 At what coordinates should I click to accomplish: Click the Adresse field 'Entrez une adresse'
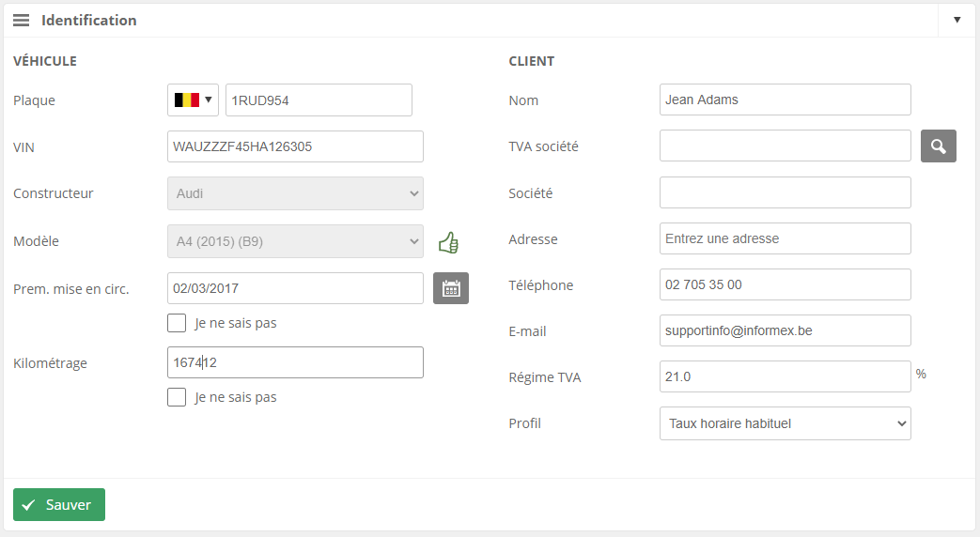[785, 238]
